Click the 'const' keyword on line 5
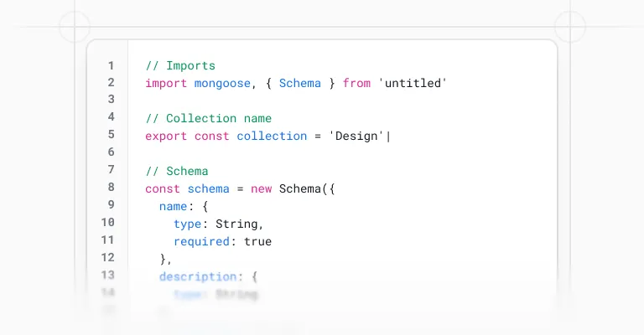 point(211,137)
